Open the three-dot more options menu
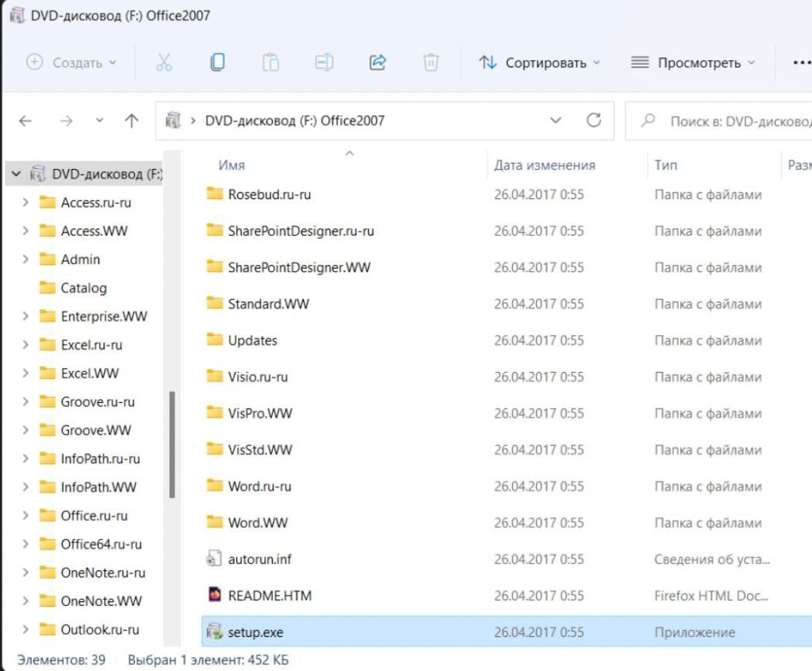The image size is (812, 671). point(802,63)
